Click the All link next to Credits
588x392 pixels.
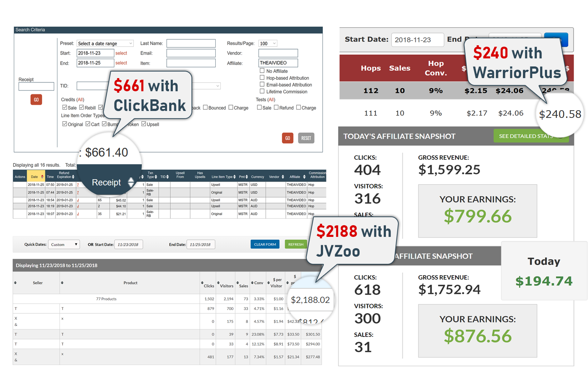[80, 100]
